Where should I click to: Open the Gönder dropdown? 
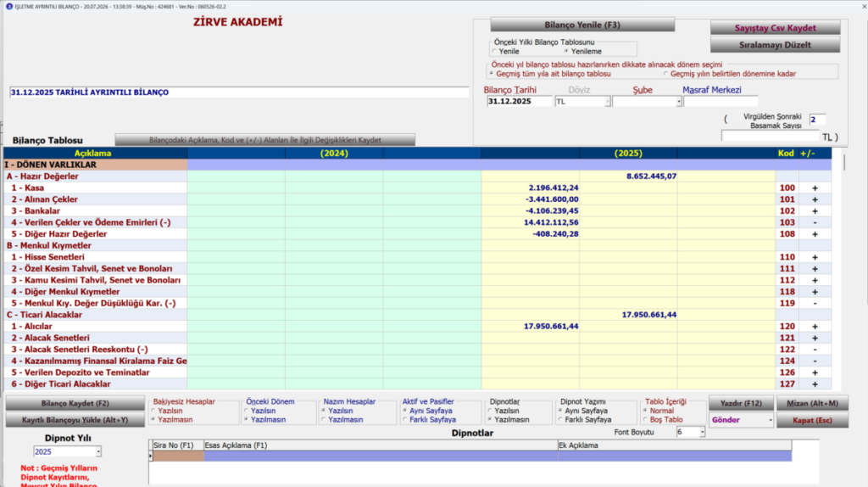pos(770,420)
